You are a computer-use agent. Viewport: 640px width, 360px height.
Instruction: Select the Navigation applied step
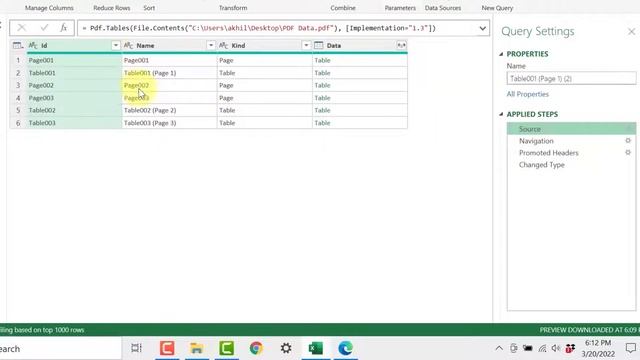click(x=571, y=141)
